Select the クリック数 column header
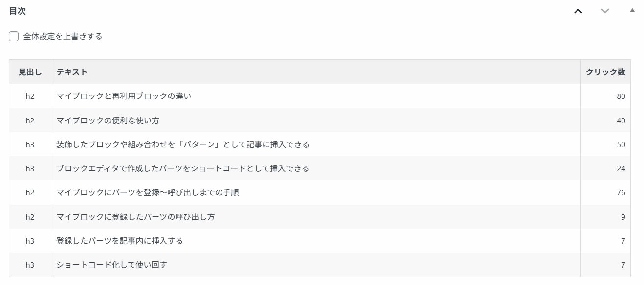This screenshot has height=285, width=644. [x=605, y=72]
